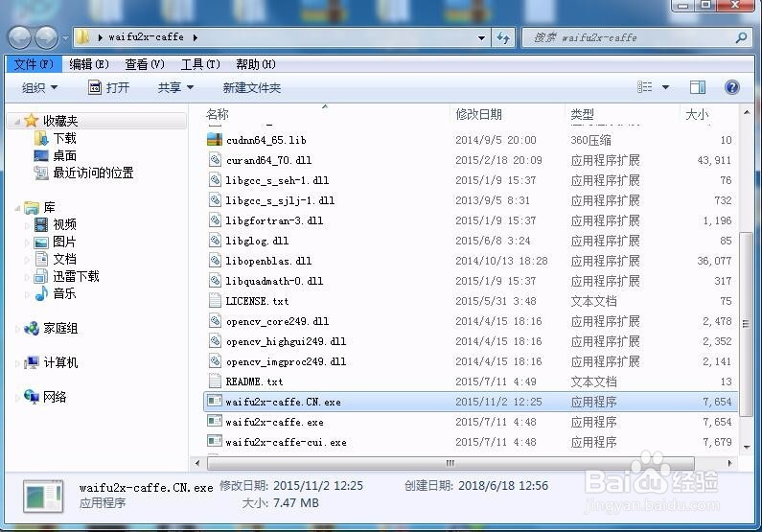Click the 最近访问的位置 icon
Viewport: 762px width, 532px height.
click(x=41, y=173)
